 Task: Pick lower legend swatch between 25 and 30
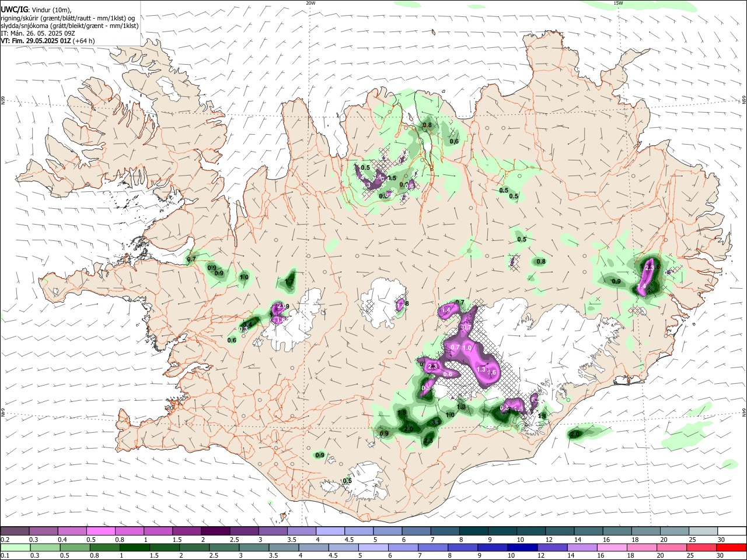click(x=703, y=547)
